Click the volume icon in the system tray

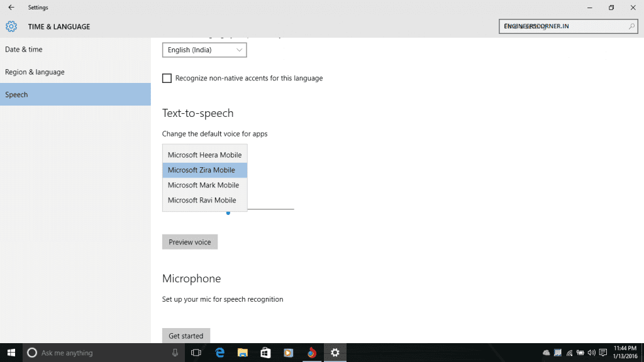tap(591, 353)
